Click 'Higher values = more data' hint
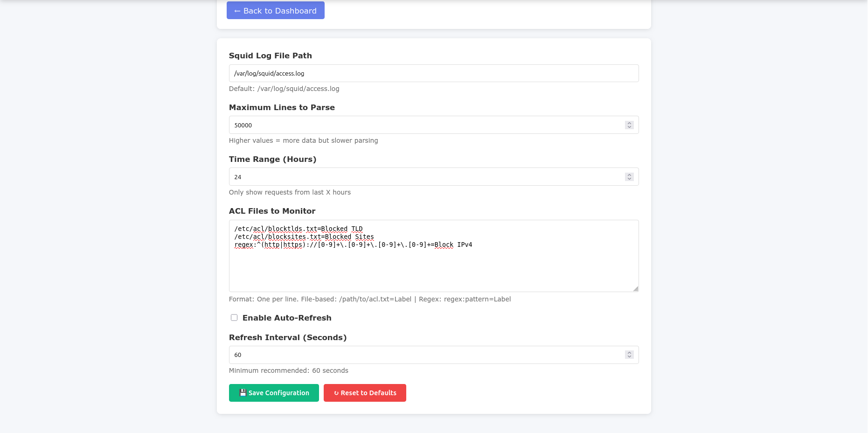The height and width of the screenshot is (433, 868). (303, 140)
